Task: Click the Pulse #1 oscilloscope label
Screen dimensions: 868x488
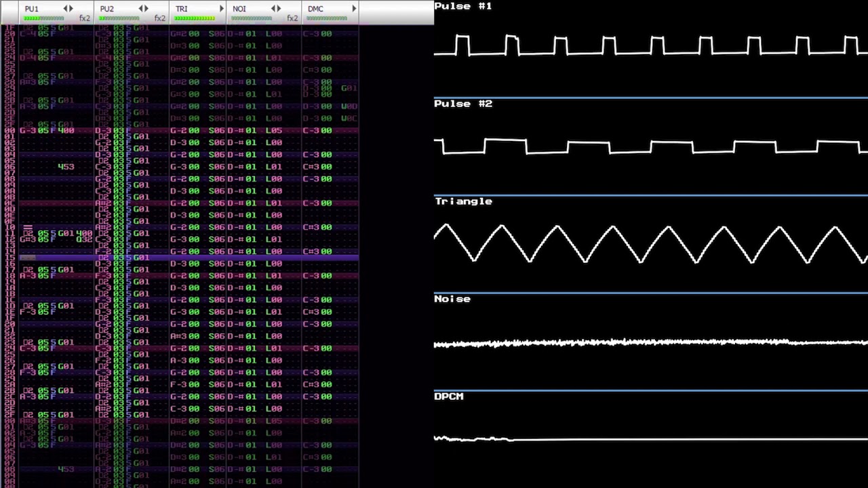Action: (463, 6)
